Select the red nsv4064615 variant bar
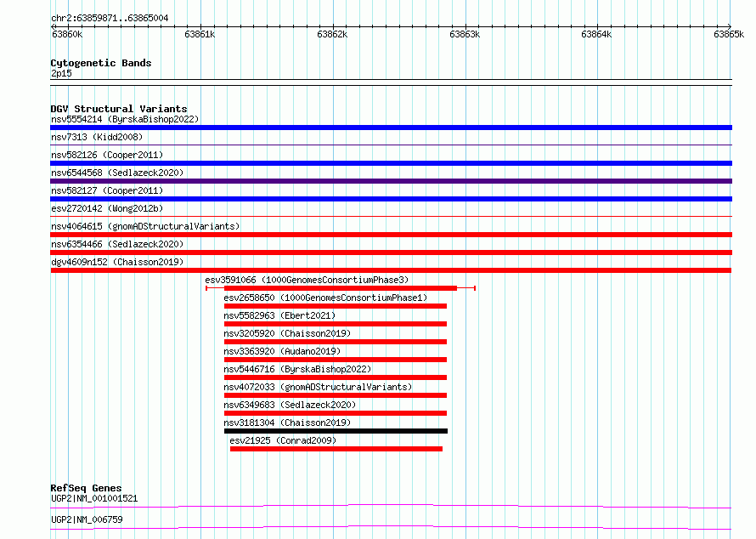Screen dimensions: 756x539 [391, 235]
